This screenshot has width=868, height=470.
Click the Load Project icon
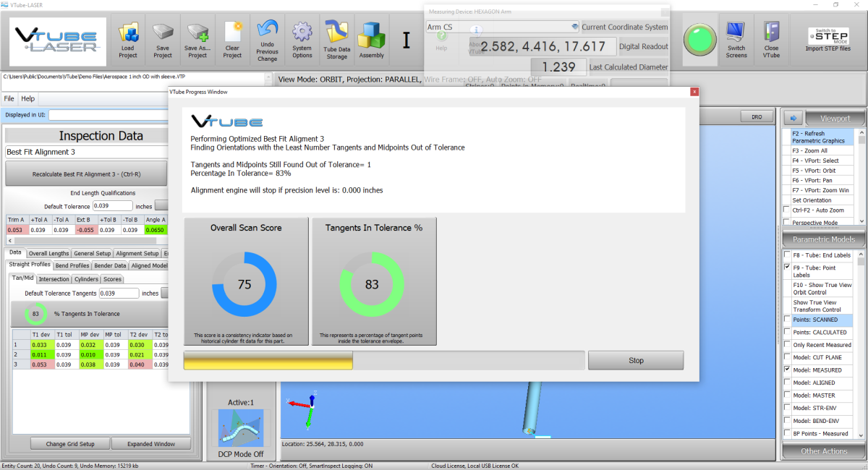pos(128,40)
